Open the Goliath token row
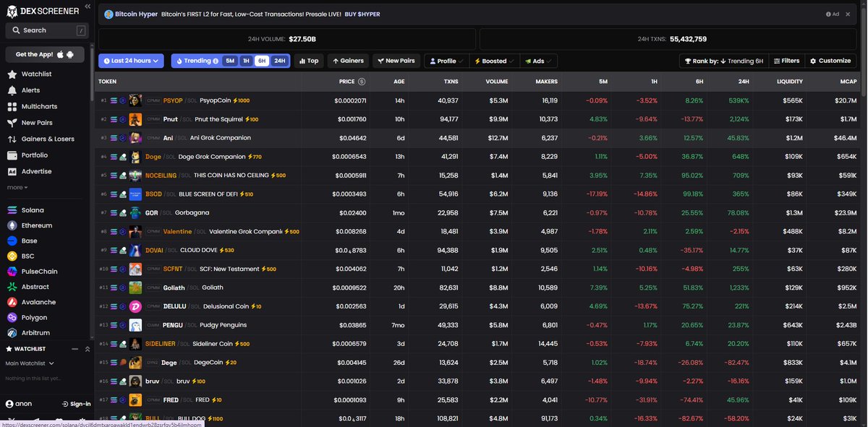868x427 pixels. [x=476, y=288]
